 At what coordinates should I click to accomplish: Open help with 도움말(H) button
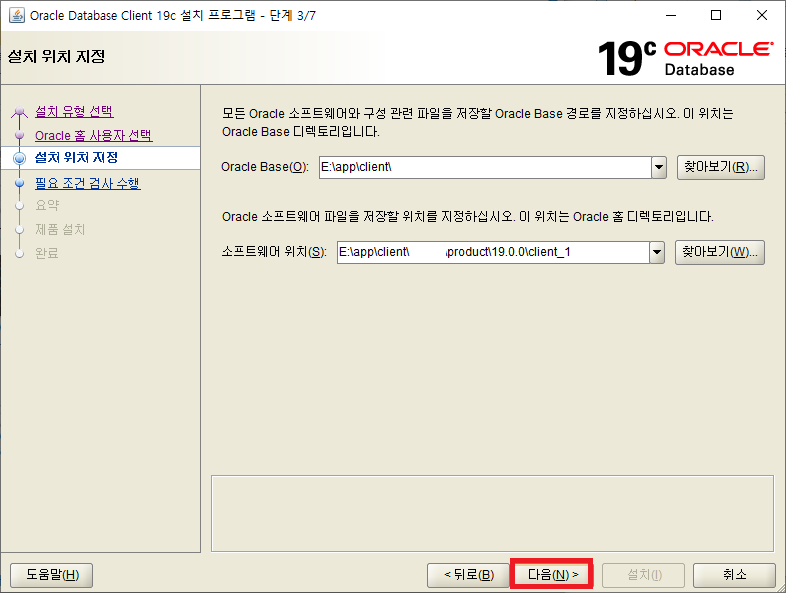pos(52,575)
